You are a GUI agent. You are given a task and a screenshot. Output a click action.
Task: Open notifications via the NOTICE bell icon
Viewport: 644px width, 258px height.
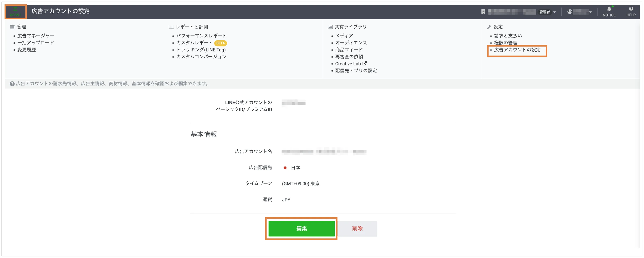[x=609, y=9]
